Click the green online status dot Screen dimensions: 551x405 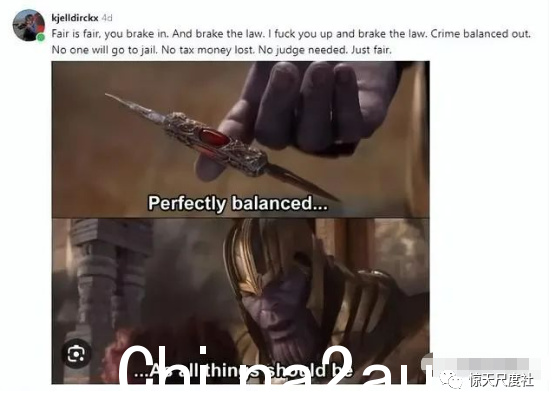(x=41, y=37)
